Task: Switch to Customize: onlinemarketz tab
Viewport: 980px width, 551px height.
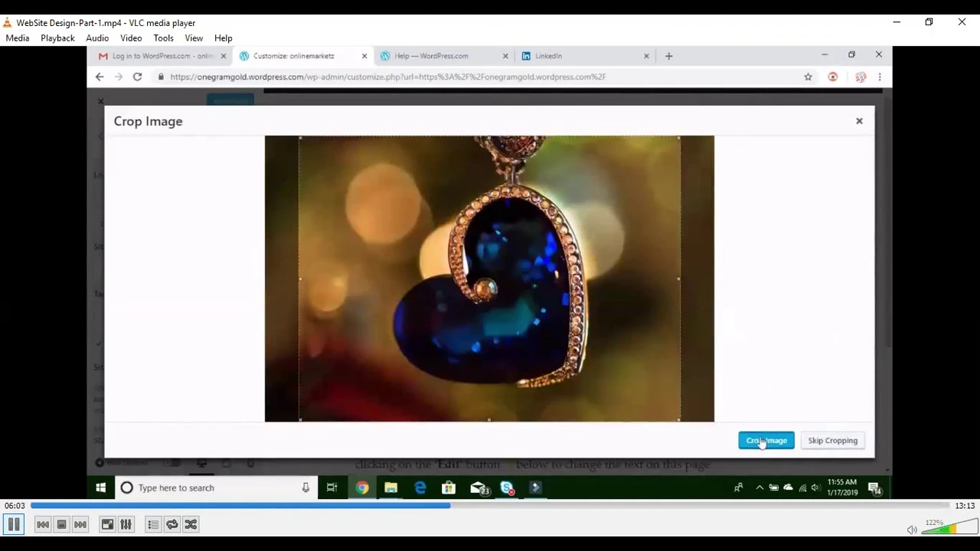Action: pos(295,56)
